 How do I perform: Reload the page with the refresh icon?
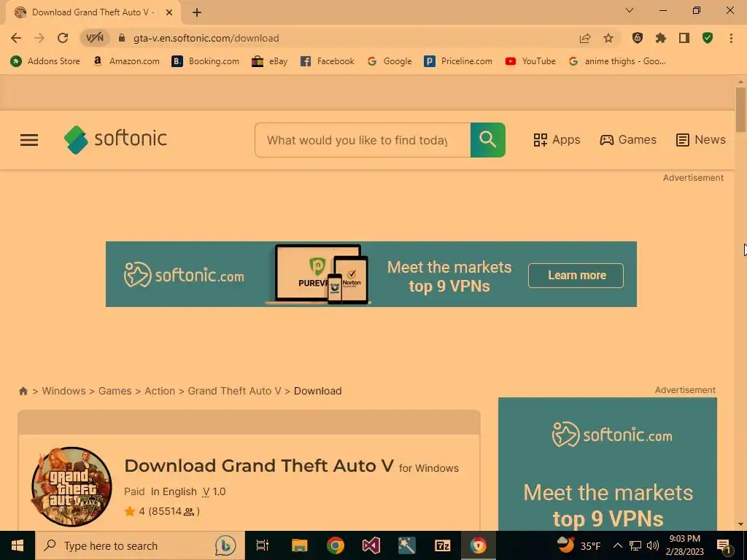[x=63, y=38]
